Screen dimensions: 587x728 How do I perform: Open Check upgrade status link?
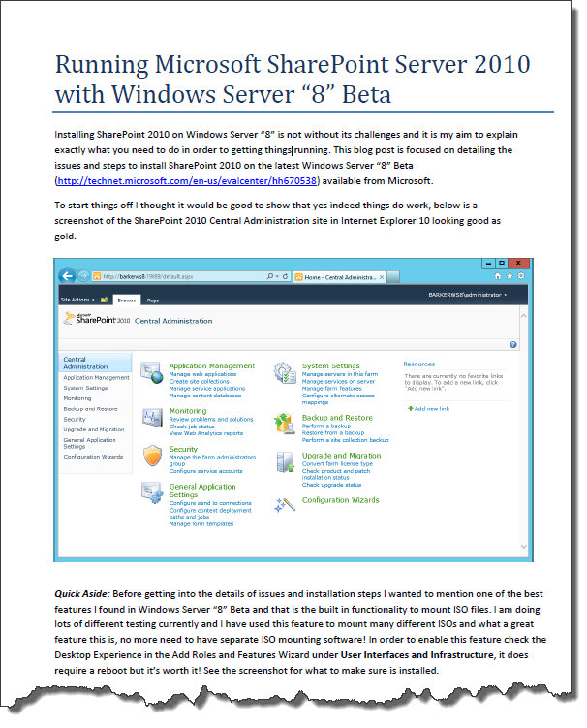point(331,485)
